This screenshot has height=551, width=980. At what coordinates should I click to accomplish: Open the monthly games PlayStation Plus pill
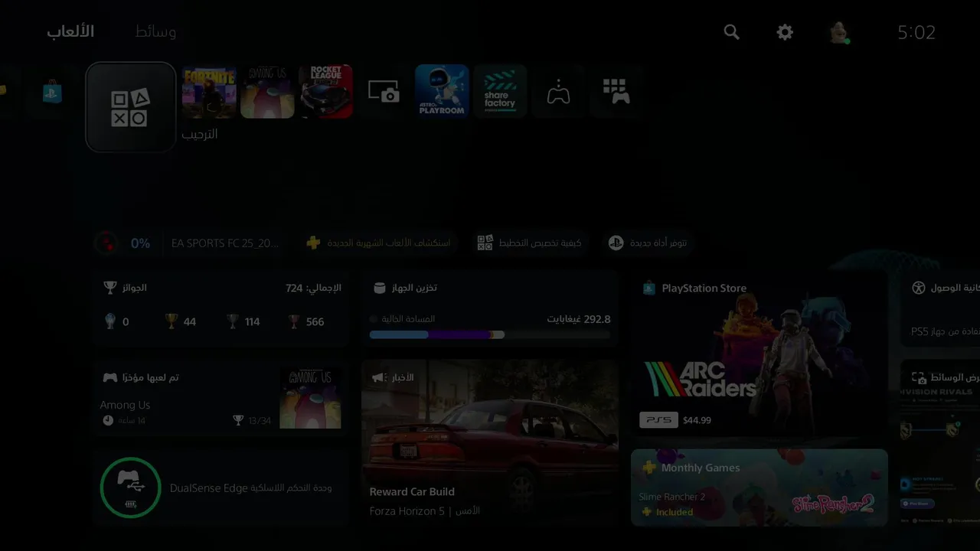(x=378, y=243)
